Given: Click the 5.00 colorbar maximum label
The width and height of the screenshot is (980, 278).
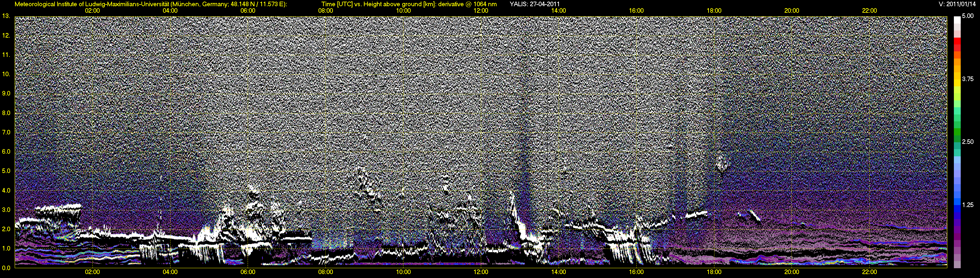Looking at the screenshot, I should [968, 16].
